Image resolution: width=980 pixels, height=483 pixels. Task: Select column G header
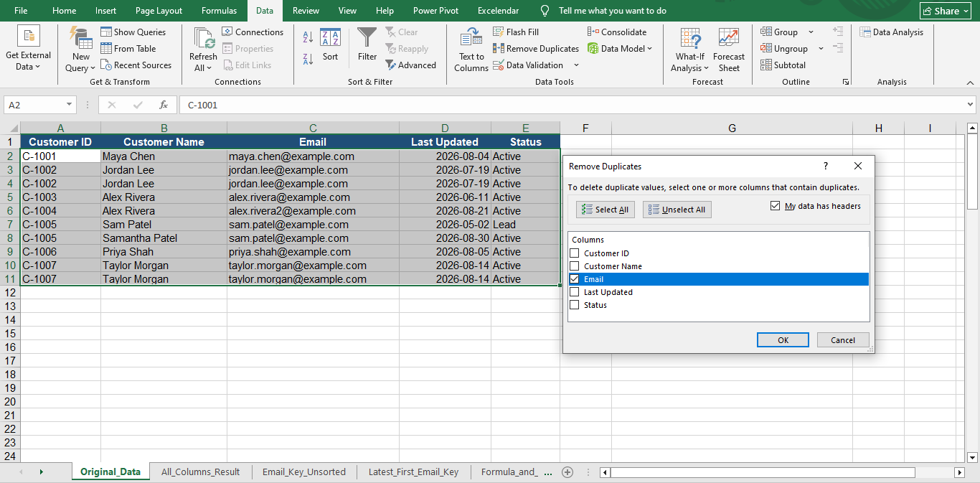732,128
